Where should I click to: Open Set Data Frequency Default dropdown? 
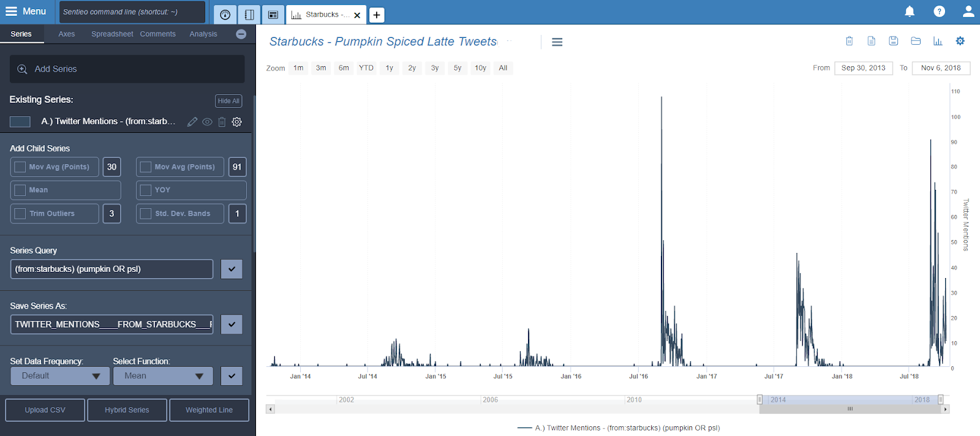coord(60,376)
